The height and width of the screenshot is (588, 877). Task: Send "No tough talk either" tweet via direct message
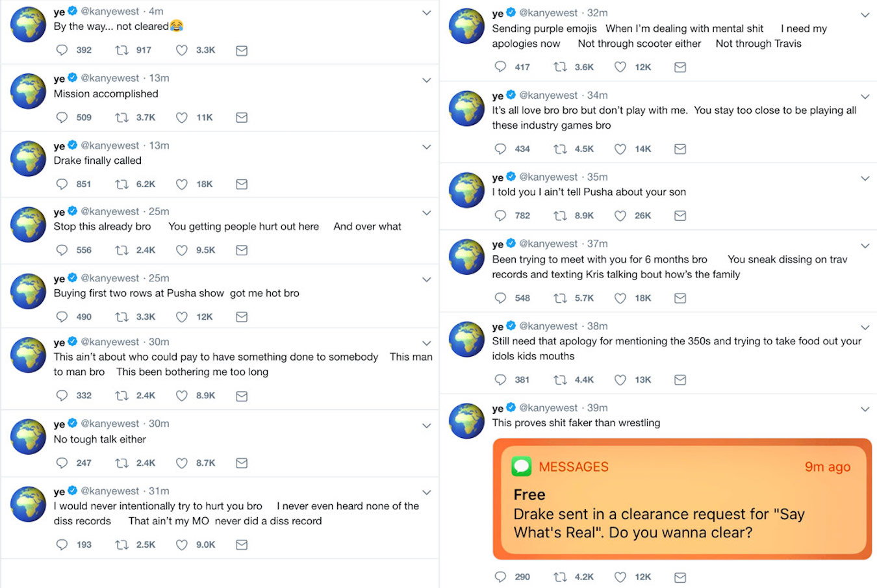(x=242, y=463)
